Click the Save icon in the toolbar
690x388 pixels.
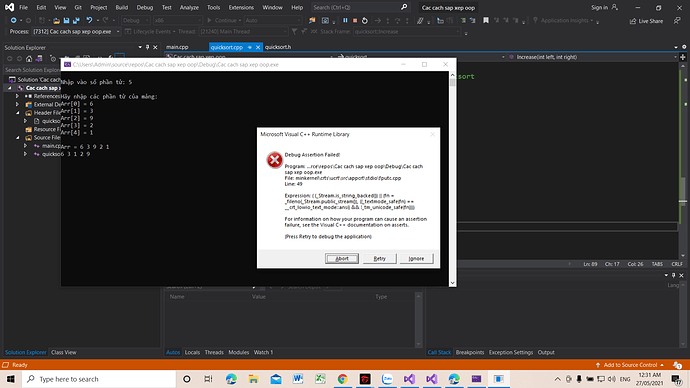[66, 20]
